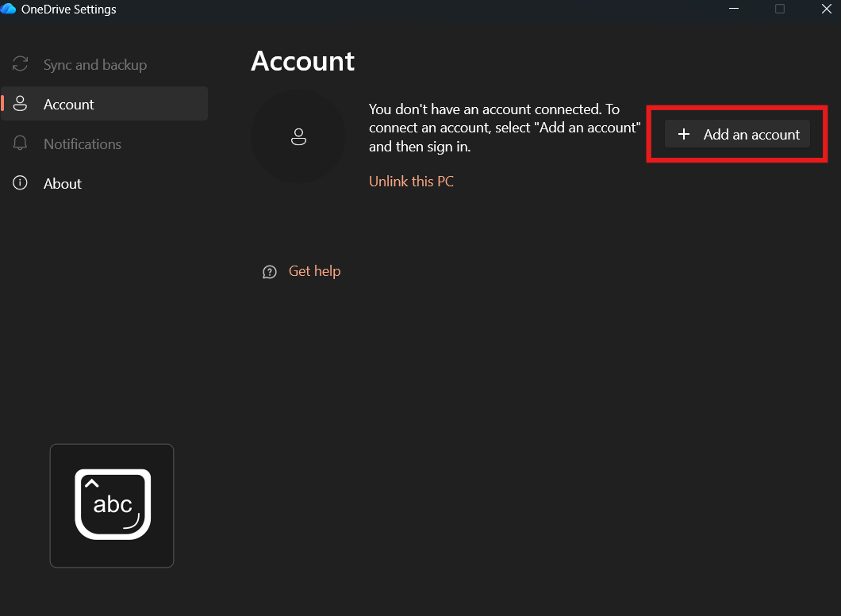Open the Notifications settings page
841x616 pixels.
(x=105, y=143)
